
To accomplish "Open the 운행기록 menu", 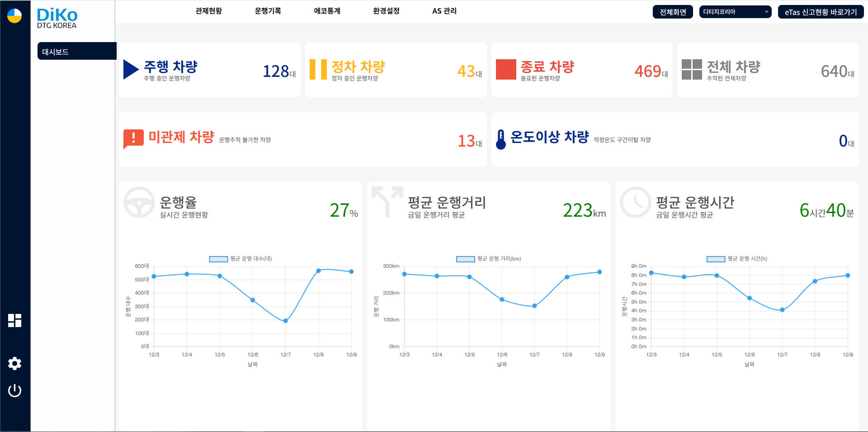I will 268,11.
